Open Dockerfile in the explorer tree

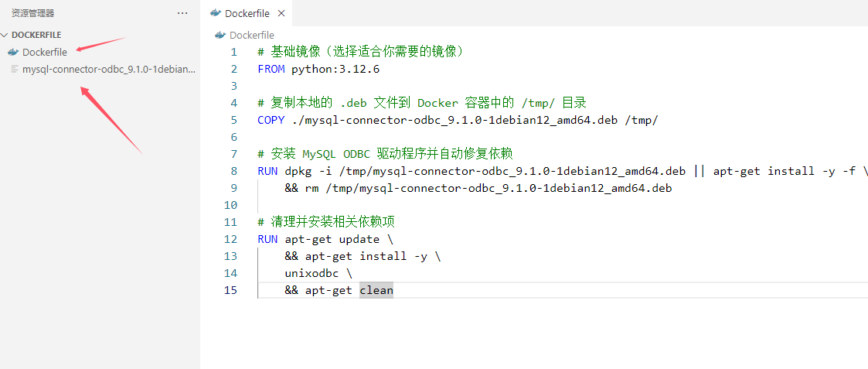[x=45, y=52]
